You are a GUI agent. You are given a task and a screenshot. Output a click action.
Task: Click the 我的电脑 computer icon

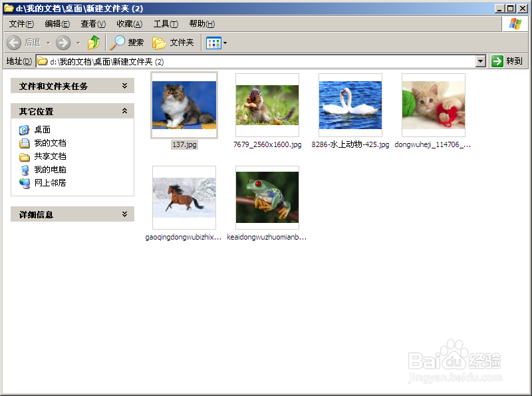25,170
